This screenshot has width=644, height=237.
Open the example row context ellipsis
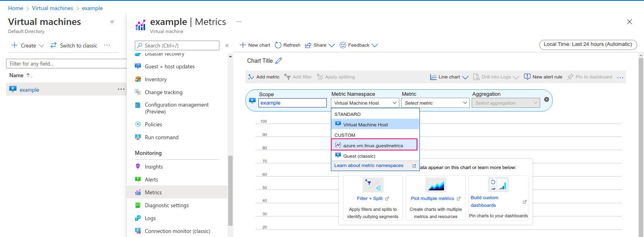point(121,89)
